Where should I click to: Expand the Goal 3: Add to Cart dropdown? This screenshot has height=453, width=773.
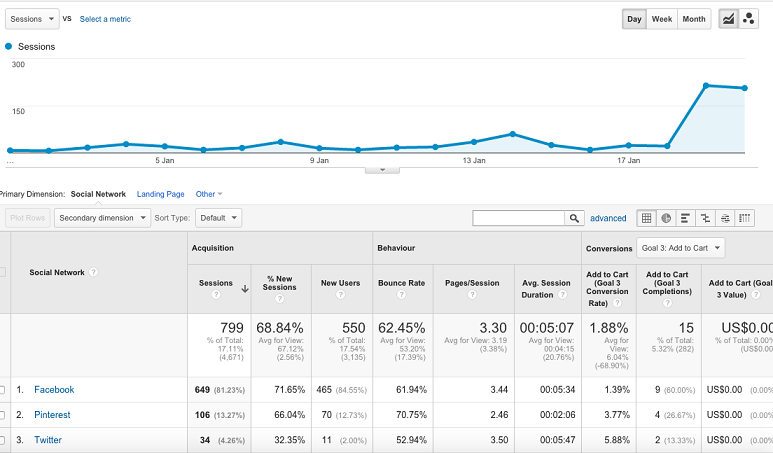[x=680, y=247]
